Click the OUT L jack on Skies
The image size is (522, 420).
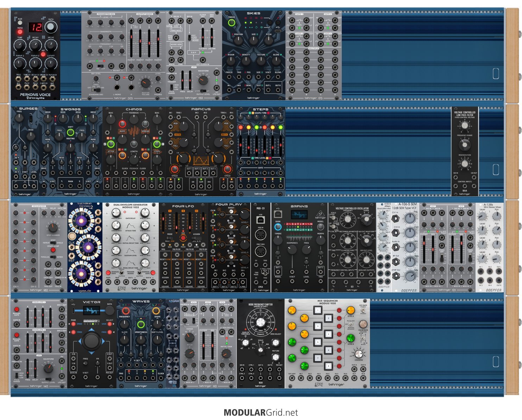tap(268, 90)
